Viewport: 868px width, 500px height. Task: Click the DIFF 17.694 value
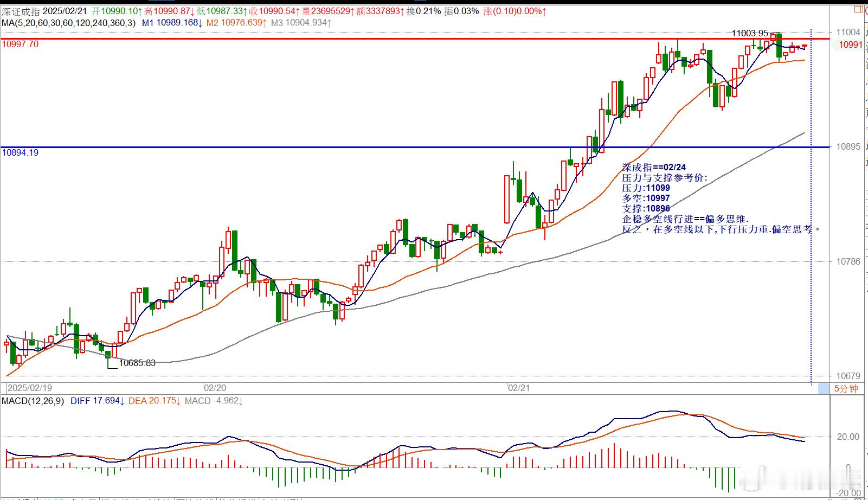pyautogui.click(x=98, y=401)
